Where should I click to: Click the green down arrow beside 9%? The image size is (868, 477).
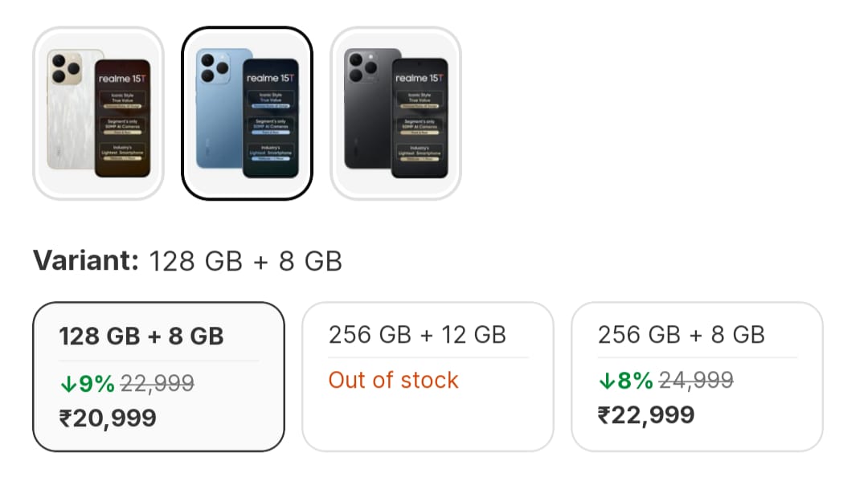pyautogui.click(x=68, y=385)
